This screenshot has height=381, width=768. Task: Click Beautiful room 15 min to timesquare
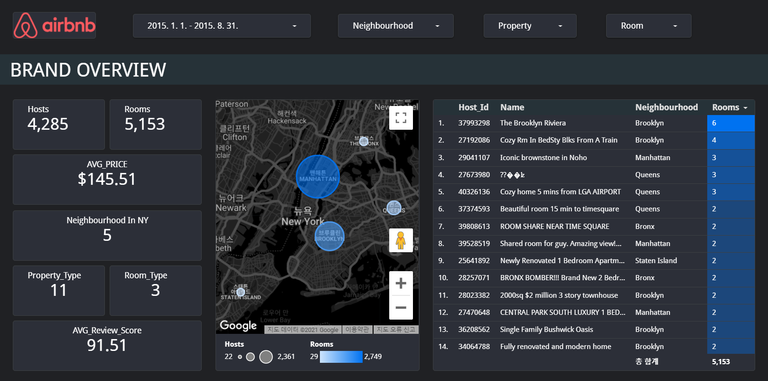[559, 209]
